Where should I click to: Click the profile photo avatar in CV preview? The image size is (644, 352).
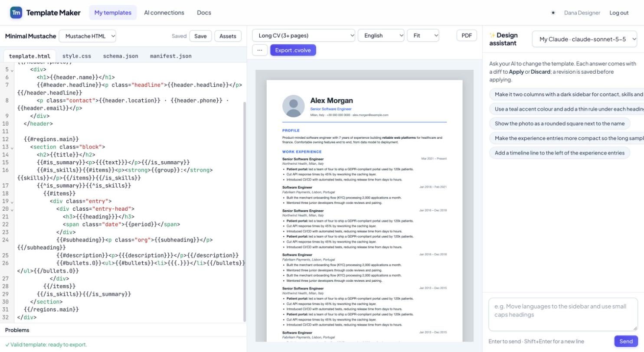click(294, 106)
